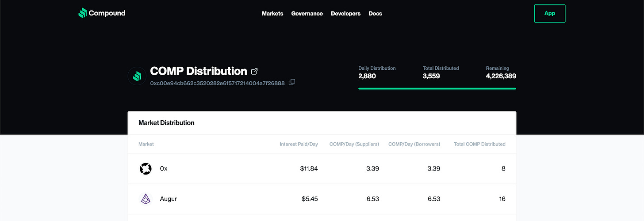The height and width of the screenshot is (221, 644).
Task: Open the external link icon beside COMP Distribution
Action: pos(254,71)
